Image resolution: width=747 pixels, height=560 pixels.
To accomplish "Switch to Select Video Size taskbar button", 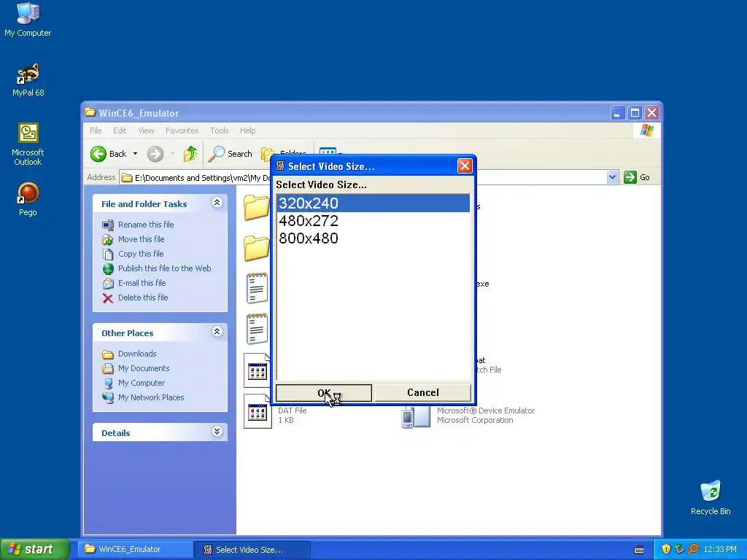I will [x=253, y=550].
